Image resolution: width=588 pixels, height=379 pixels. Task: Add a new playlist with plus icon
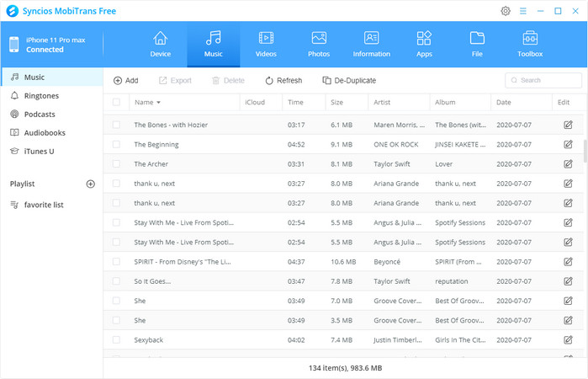[x=90, y=184]
